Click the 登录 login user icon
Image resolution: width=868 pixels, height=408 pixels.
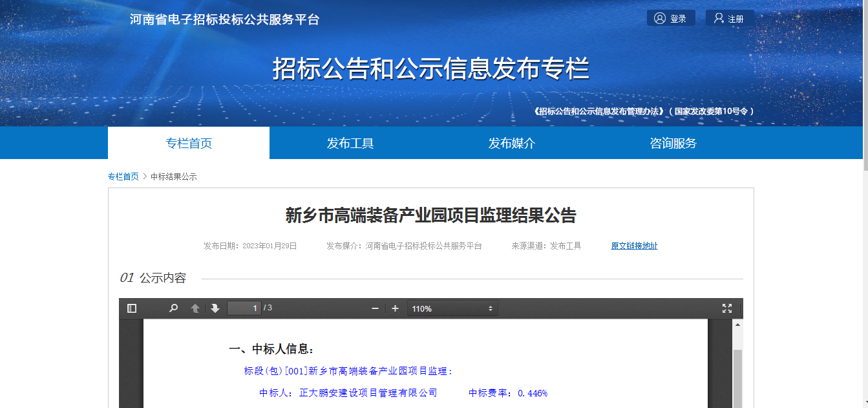660,18
